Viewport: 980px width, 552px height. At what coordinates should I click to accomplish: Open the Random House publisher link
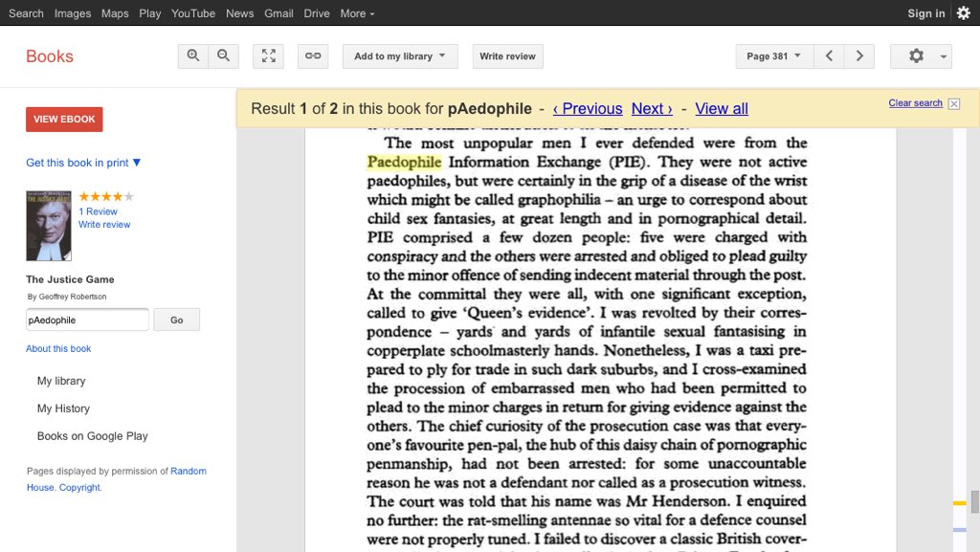coord(189,471)
